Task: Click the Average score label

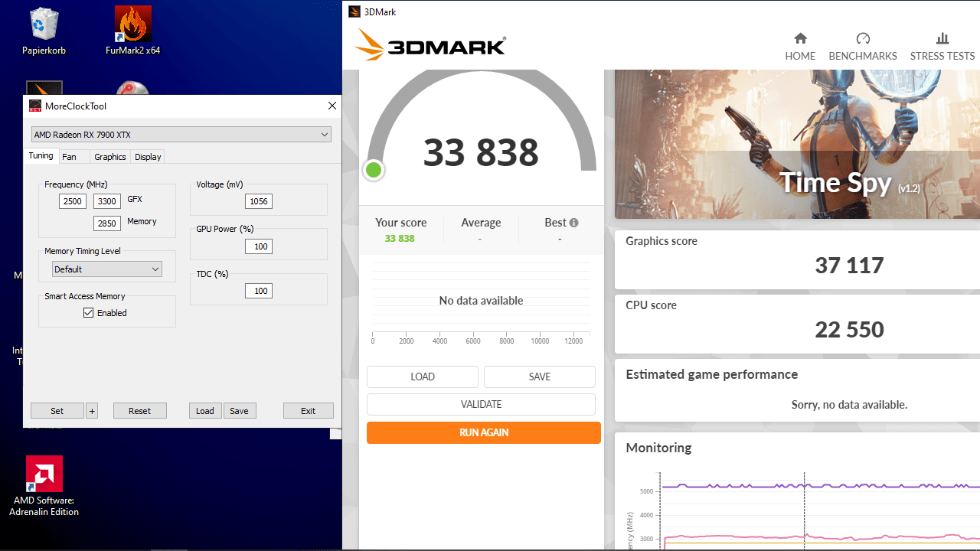Action: (x=481, y=223)
